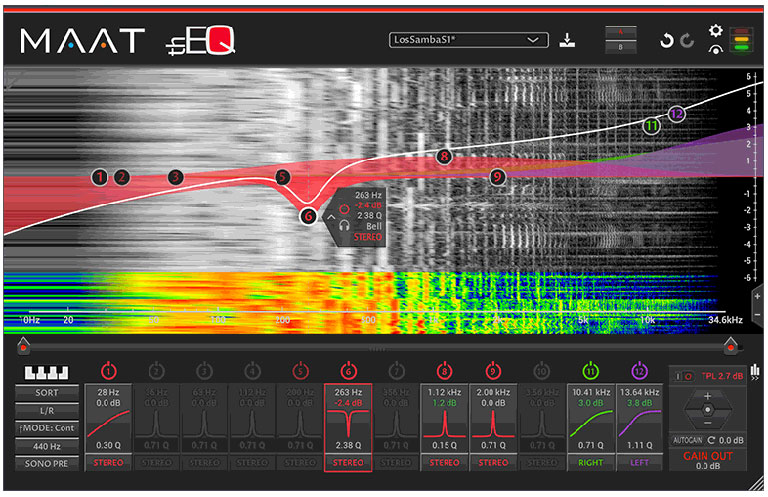Click band 6 panel 263 Hz value
768x497 pixels.
pyautogui.click(x=348, y=392)
